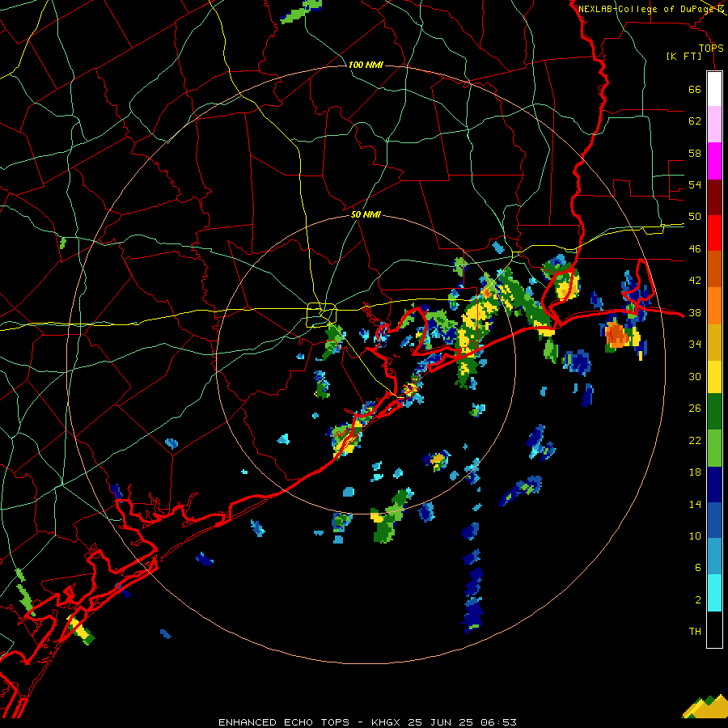Screen dimensions: 728x728
Task: Select the dark orange legend swatch
Action: coord(714,269)
